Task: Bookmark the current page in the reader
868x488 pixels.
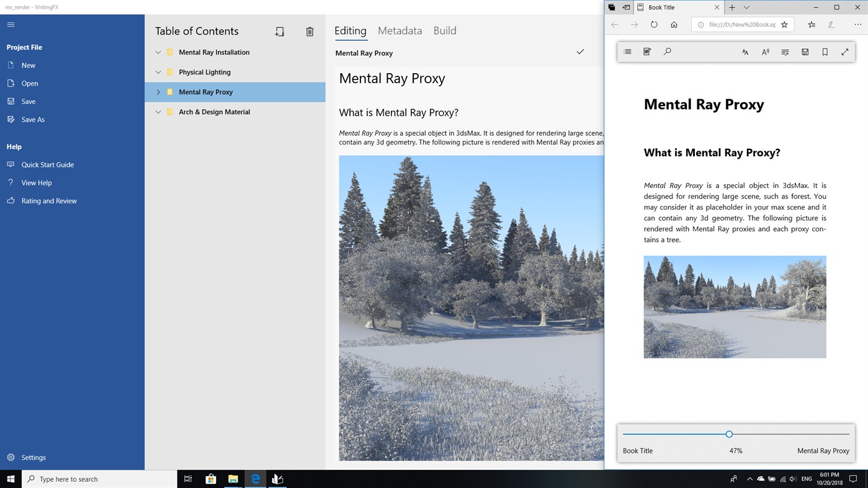Action: point(825,51)
